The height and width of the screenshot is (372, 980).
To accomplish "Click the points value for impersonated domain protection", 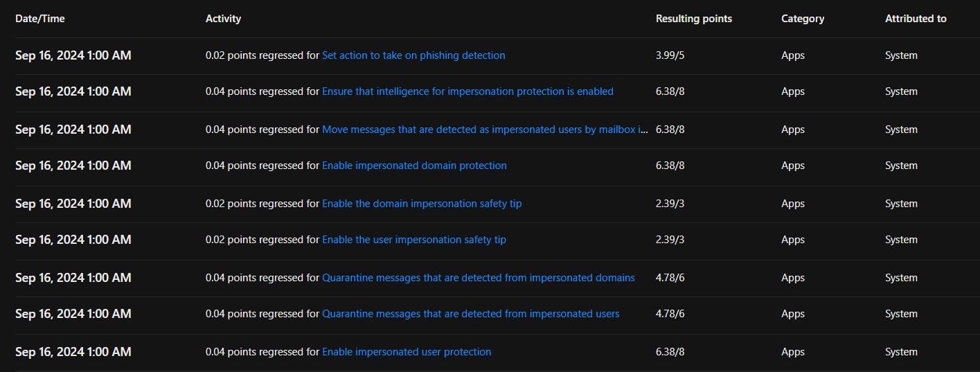I will pyautogui.click(x=670, y=166).
